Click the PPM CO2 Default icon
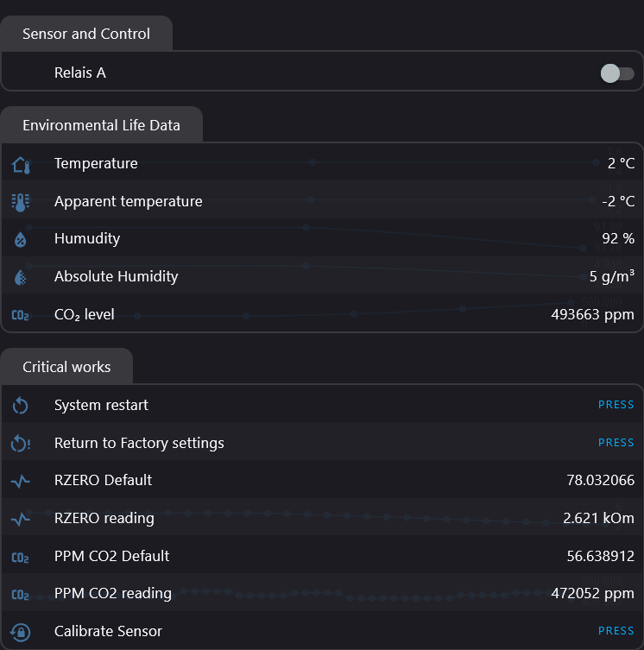The height and width of the screenshot is (650, 644). [21, 557]
